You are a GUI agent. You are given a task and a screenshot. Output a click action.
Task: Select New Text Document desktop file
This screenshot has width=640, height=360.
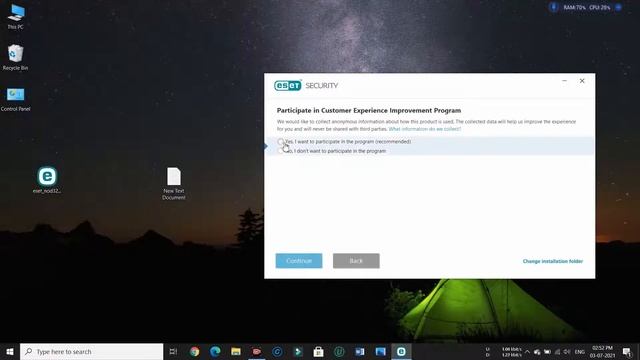tap(174, 183)
